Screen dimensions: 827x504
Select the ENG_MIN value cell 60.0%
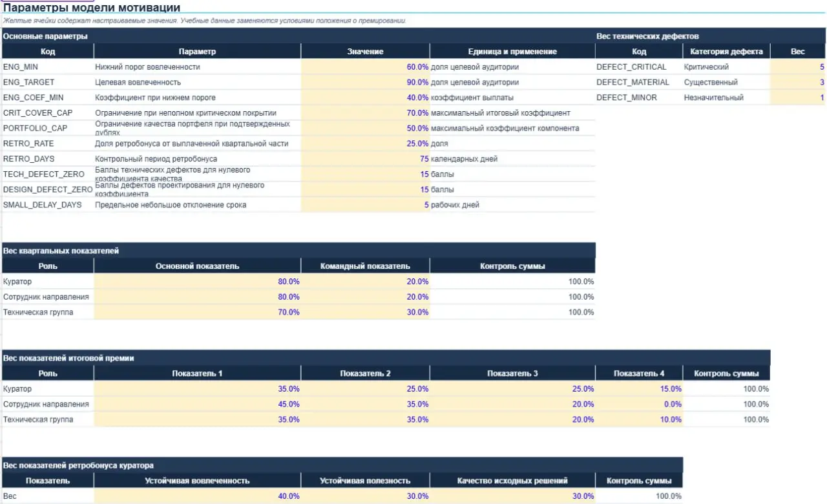365,67
